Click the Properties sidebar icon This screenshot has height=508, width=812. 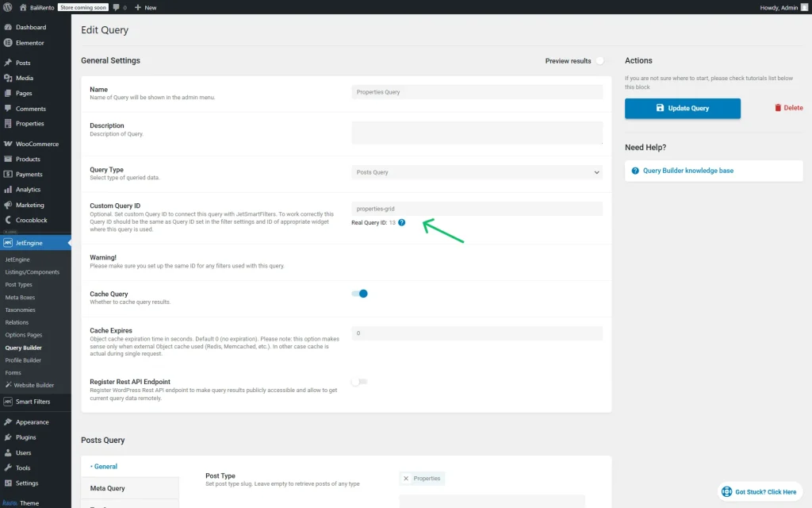click(x=8, y=123)
